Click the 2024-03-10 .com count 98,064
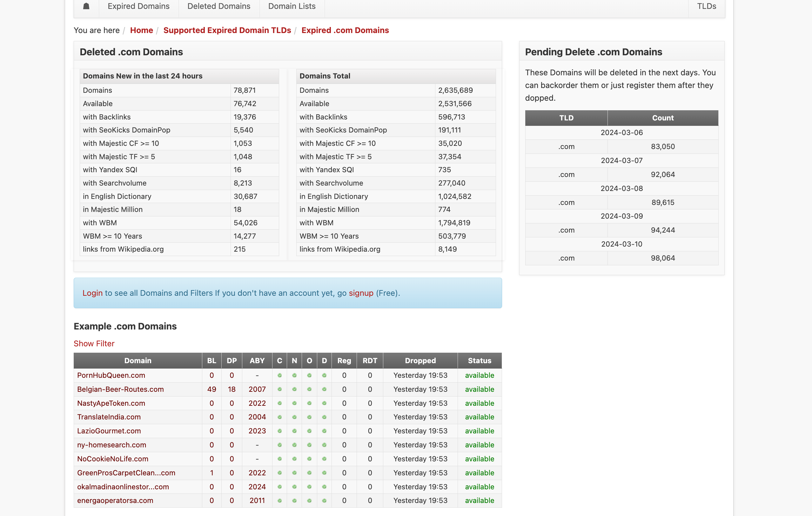Image resolution: width=812 pixels, height=516 pixels. pos(663,258)
